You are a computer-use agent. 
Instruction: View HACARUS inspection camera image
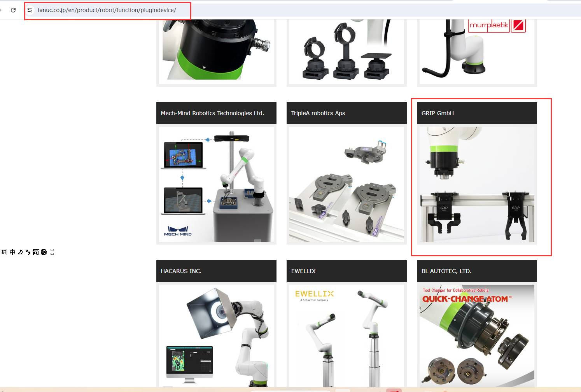pos(216,336)
